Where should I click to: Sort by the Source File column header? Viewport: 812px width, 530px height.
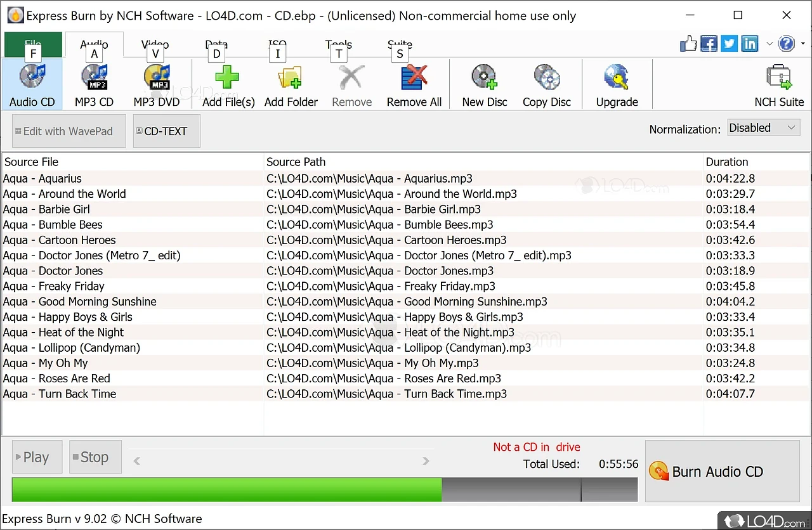coord(133,162)
